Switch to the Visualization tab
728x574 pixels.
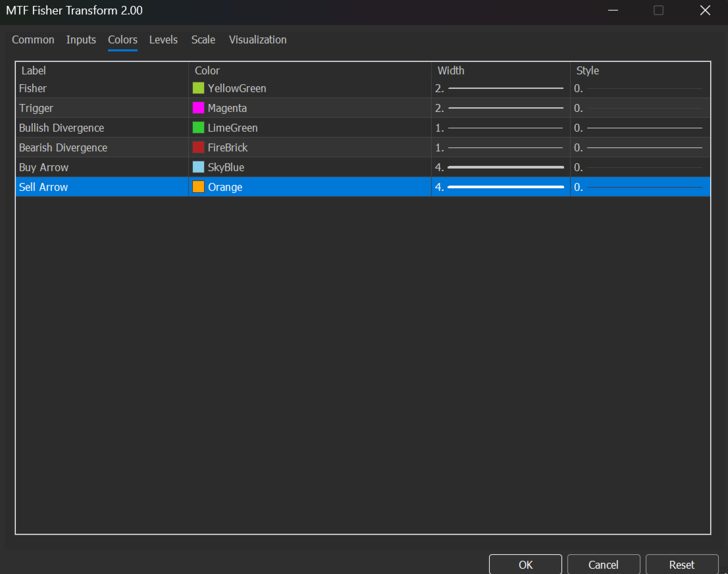point(257,39)
